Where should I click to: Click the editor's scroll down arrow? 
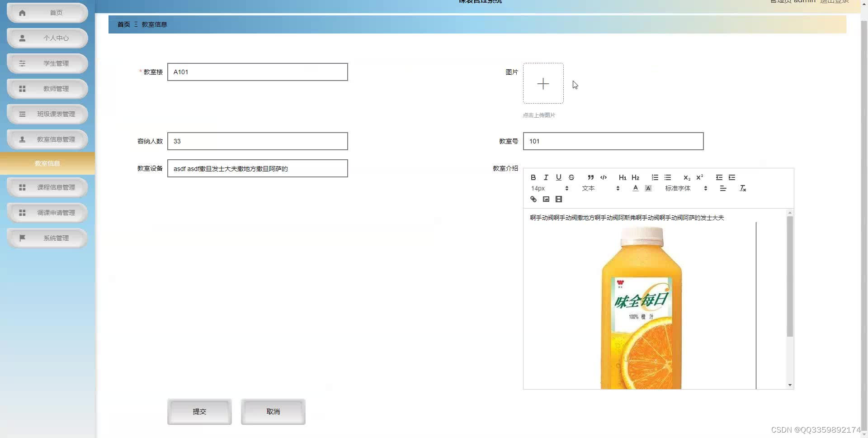click(x=790, y=385)
